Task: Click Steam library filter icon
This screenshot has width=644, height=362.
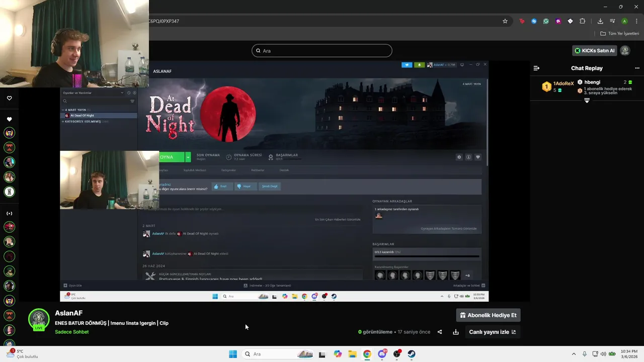Action: (132, 101)
